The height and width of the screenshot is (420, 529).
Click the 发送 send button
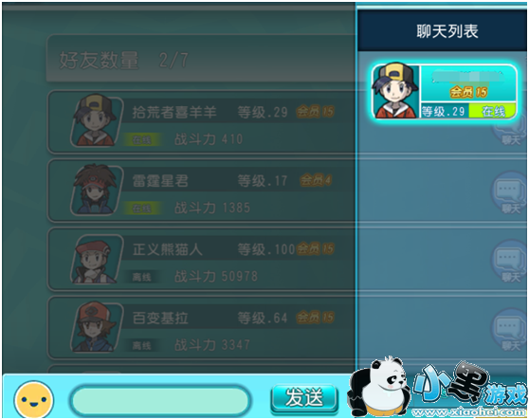pos(304,398)
